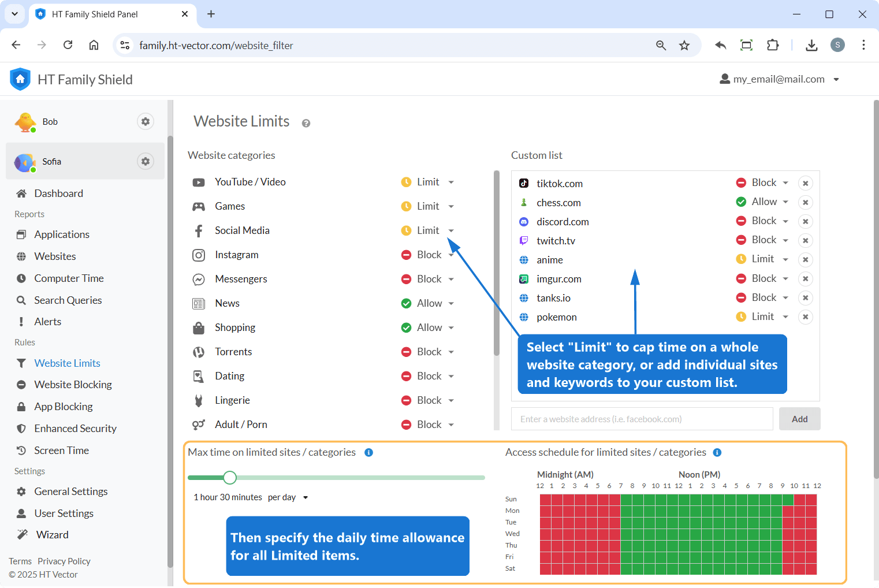This screenshot has width=879, height=588.
Task: Click info icon next to Max time heading
Action: 368,452
